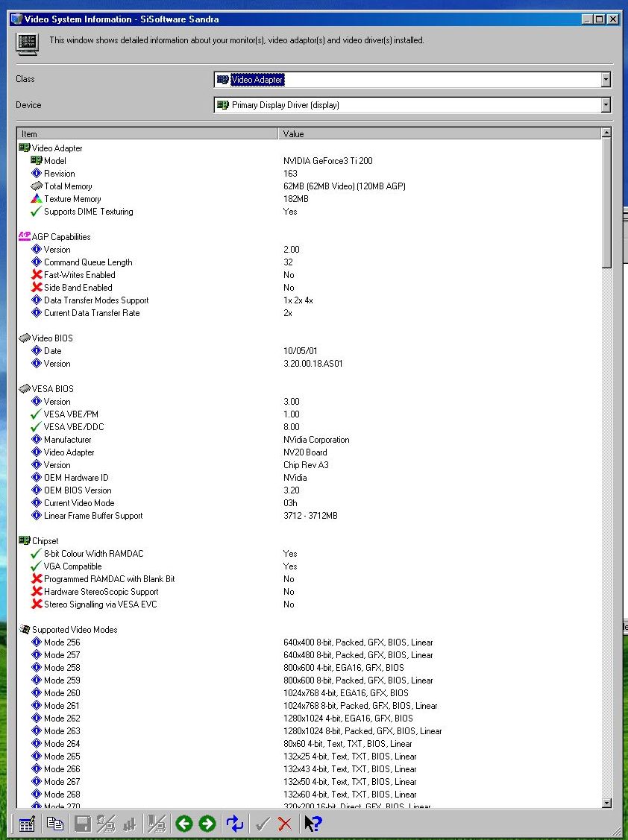Click the VESA BIOS chip icon
Image resolution: width=628 pixels, height=840 pixels.
(24, 388)
